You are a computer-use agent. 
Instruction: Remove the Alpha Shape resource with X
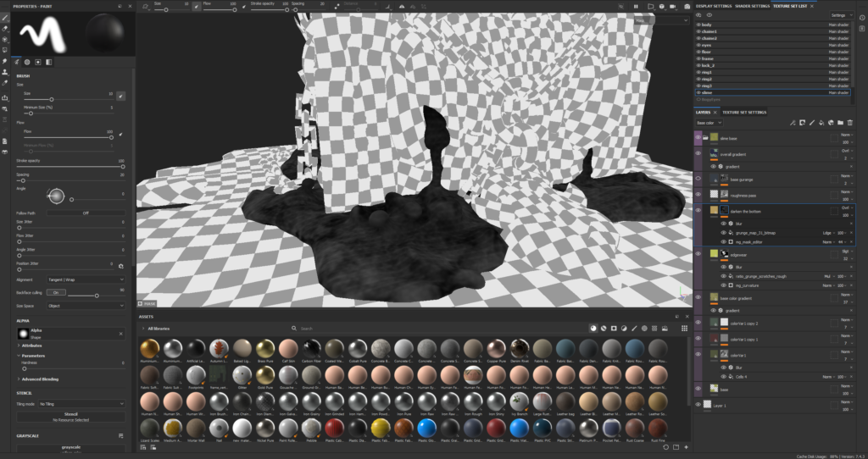(x=120, y=334)
